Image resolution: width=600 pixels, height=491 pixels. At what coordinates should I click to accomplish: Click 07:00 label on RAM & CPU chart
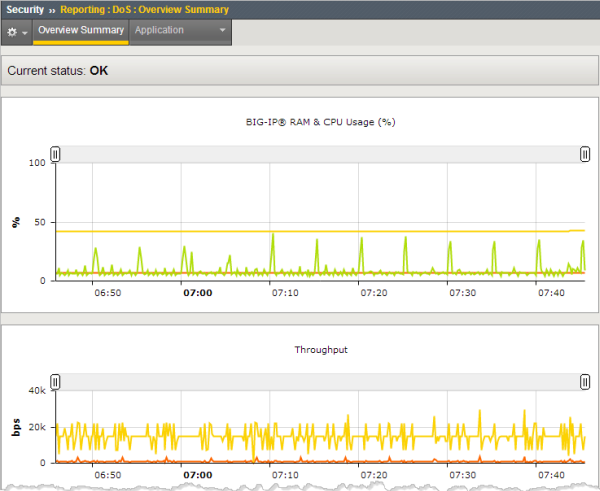point(198,293)
